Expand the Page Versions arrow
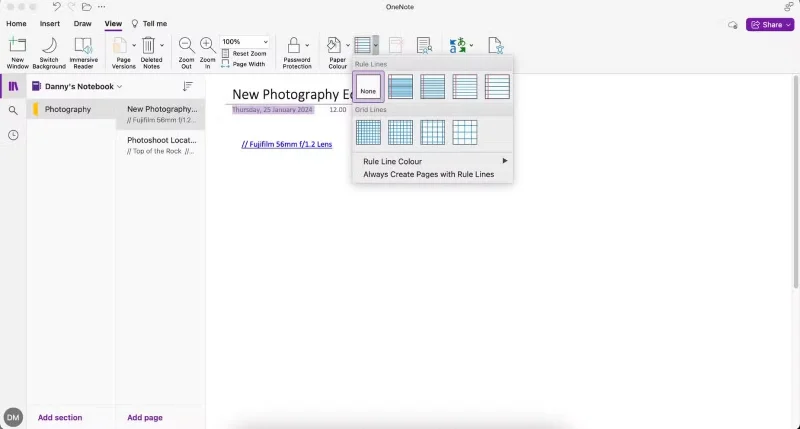Screen dimensions: 800x429 (x=134, y=45)
